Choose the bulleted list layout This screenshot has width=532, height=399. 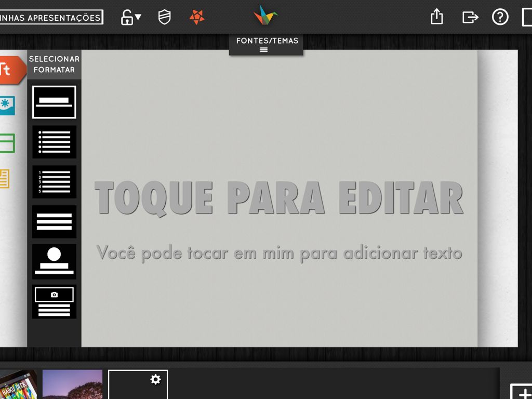point(54,142)
